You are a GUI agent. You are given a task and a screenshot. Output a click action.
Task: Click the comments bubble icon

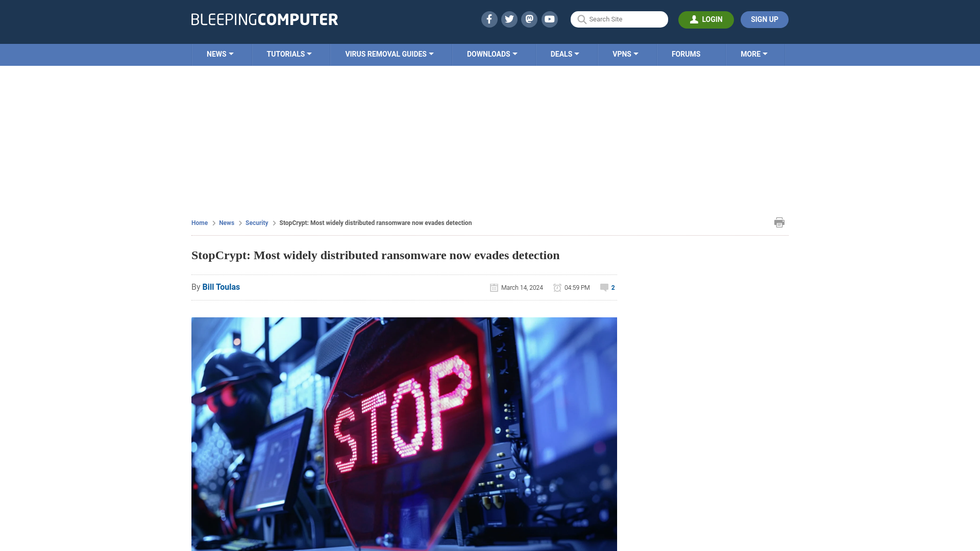coord(604,287)
